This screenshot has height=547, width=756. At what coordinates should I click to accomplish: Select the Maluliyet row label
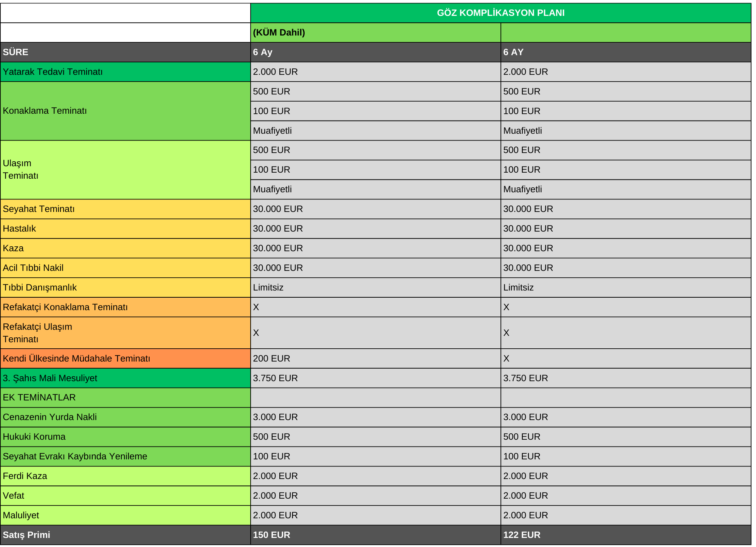125,515
